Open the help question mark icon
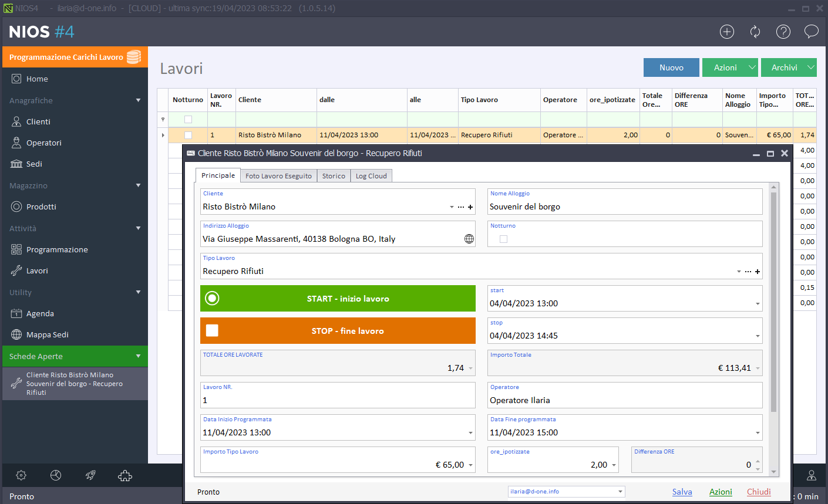828x504 pixels. 783,32
